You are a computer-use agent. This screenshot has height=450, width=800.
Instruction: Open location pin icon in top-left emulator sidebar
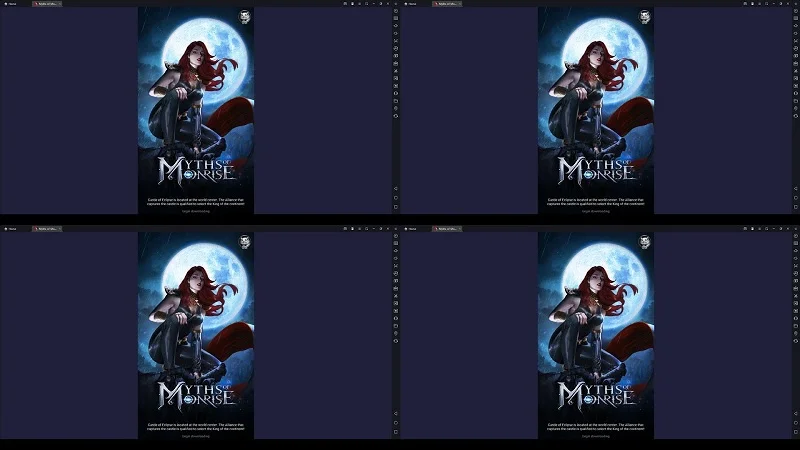point(396,108)
